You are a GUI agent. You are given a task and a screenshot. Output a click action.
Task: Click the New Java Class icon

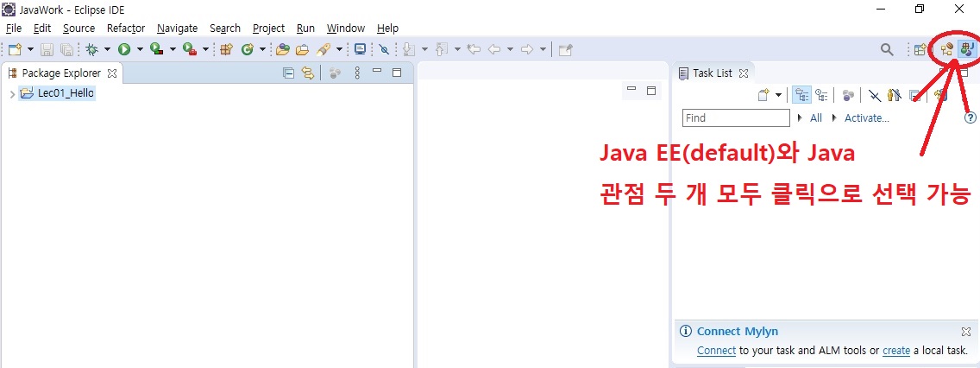(x=247, y=49)
